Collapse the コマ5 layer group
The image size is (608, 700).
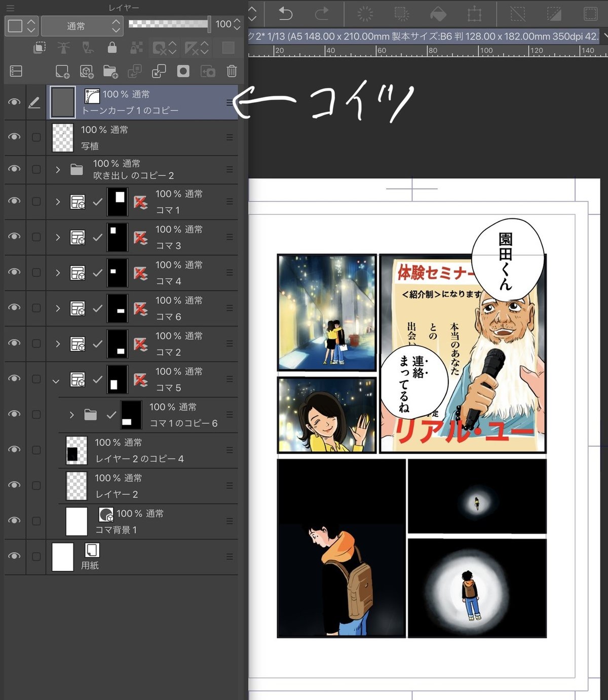click(x=56, y=381)
